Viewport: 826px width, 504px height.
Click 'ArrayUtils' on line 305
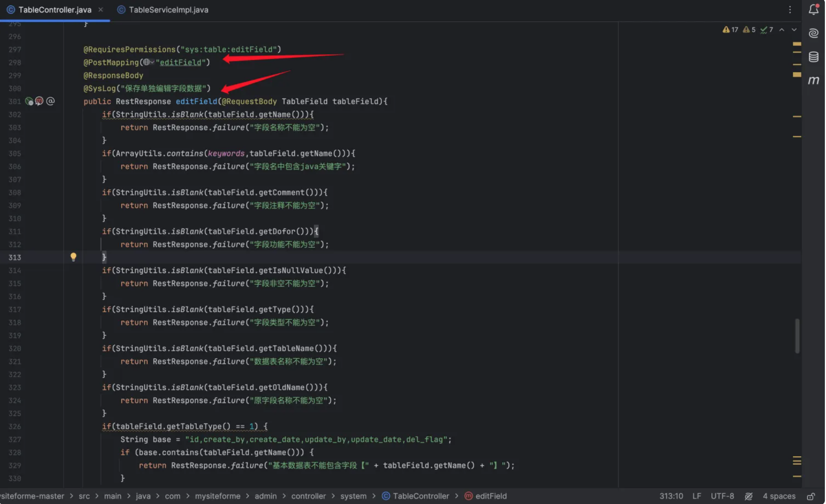click(x=139, y=153)
